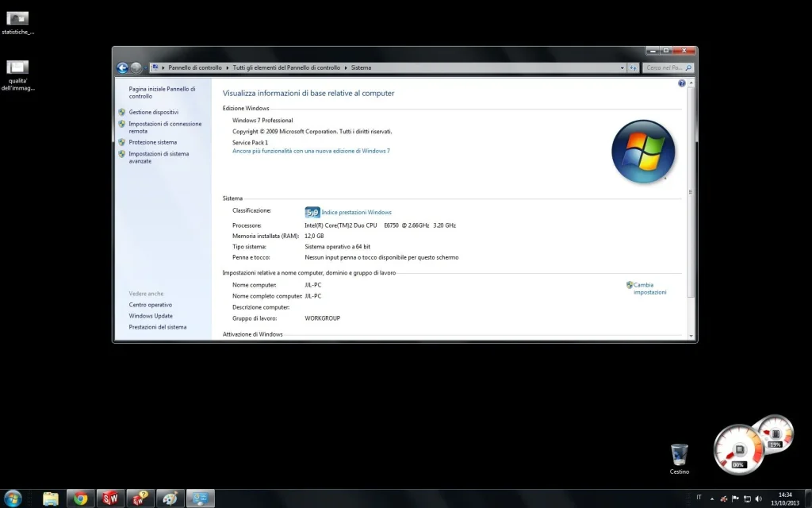Open Impostazioni di sistema avanzate
812x508 pixels.
pyautogui.click(x=159, y=158)
